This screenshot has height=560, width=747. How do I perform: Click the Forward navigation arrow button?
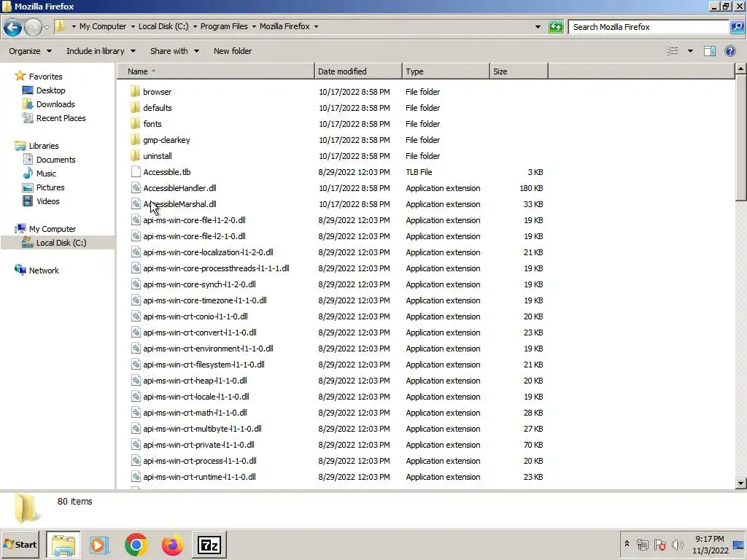click(x=33, y=27)
